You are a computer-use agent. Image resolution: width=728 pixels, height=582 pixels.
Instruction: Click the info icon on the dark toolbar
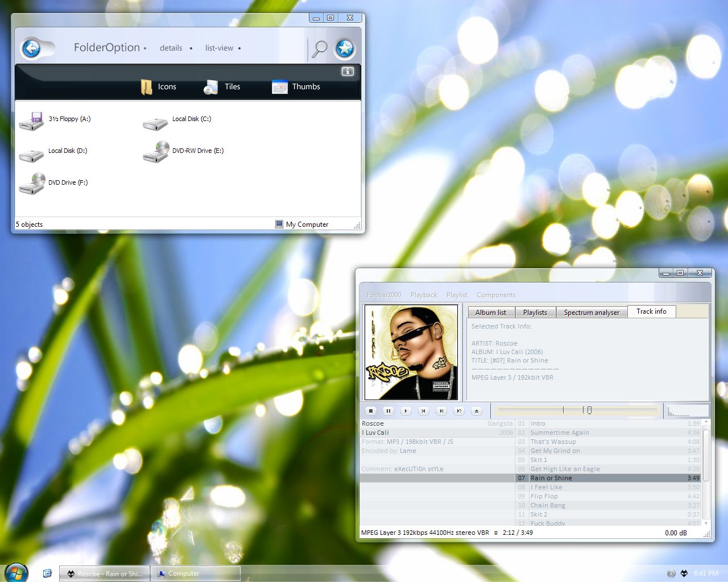[x=348, y=71]
